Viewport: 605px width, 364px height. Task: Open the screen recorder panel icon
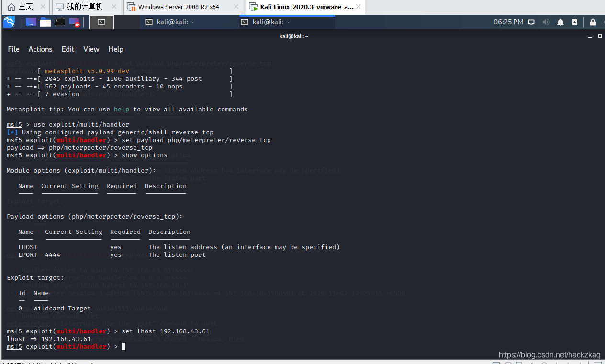(x=74, y=22)
